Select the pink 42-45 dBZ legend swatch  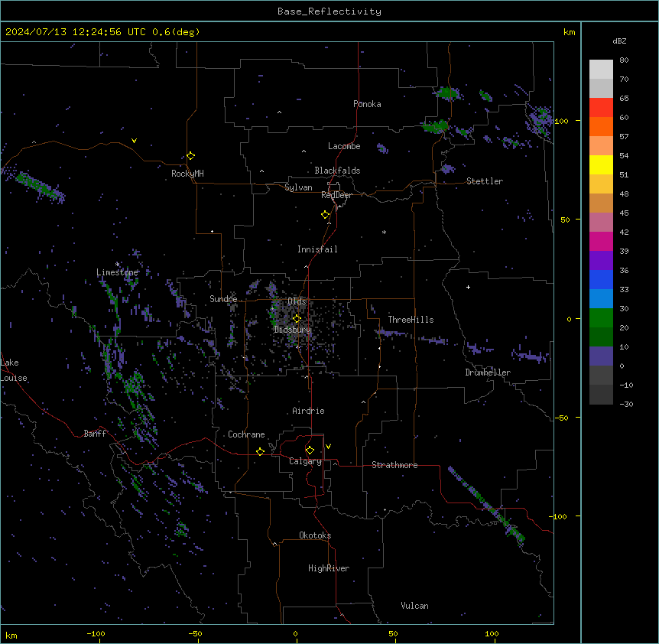[601, 223]
